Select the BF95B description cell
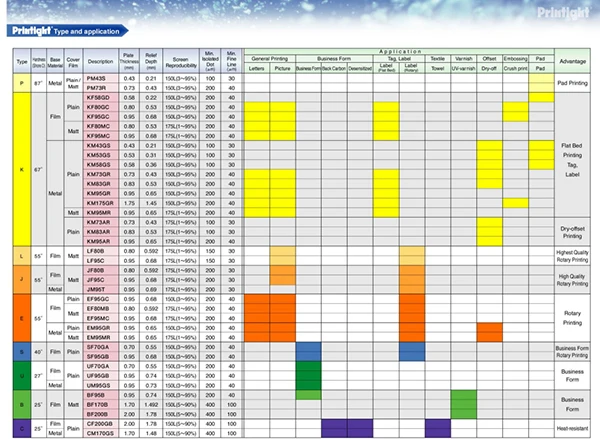Image resolution: width=600 pixels, height=439 pixels. pos(101,395)
